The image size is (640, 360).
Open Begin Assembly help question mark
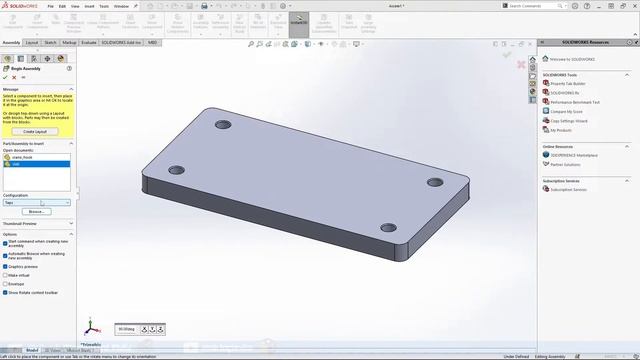69,68
